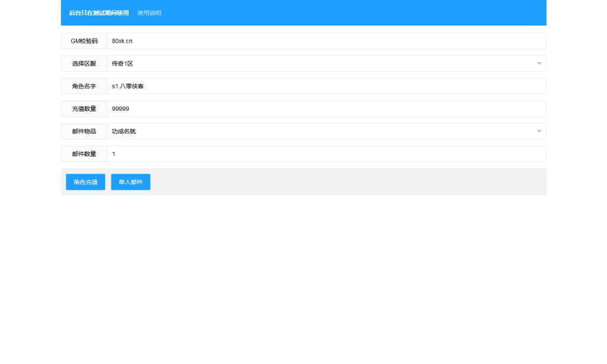The width and height of the screenshot is (607, 364).
Task: Click the arrow icon of 选择区服 selector
Action: (x=539, y=63)
